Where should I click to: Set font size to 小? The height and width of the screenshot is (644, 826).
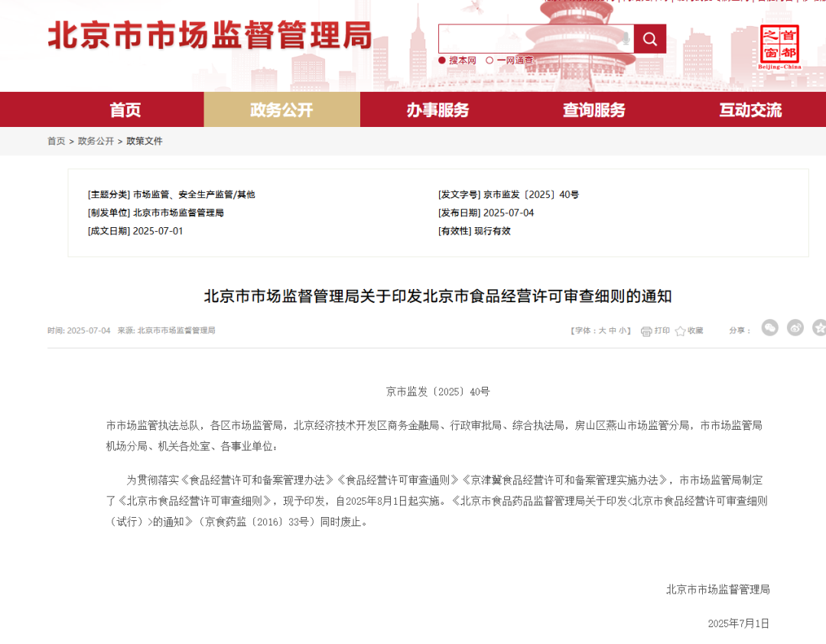(x=622, y=331)
